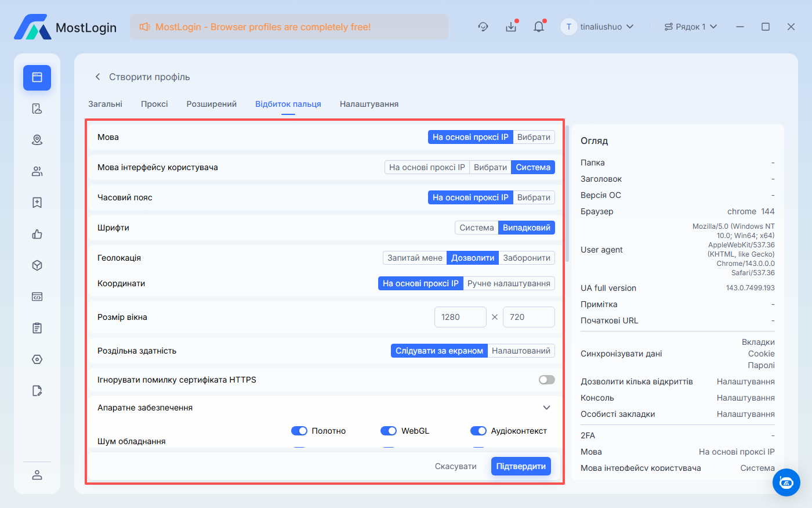The height and width of the screenshot is (508, 812).
Task: Open the location pin sidebar icon
Action: point(37,140)
